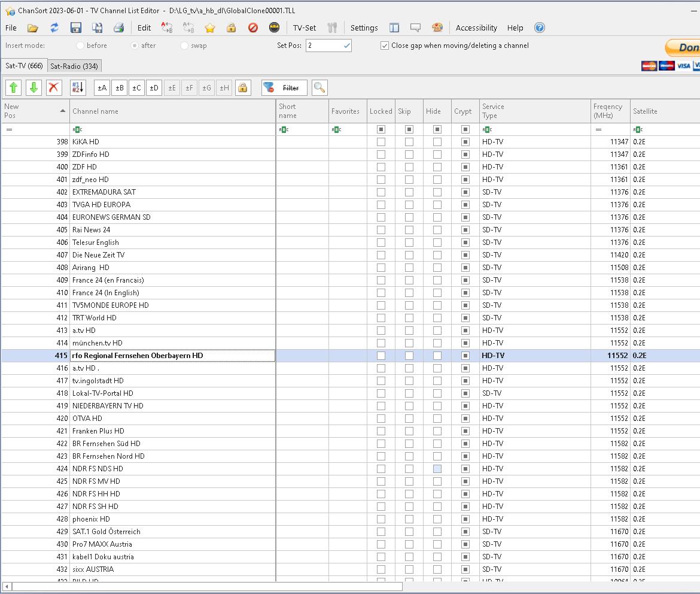Toggle favorite list ±A
The image size is (700, 594).
102,87
